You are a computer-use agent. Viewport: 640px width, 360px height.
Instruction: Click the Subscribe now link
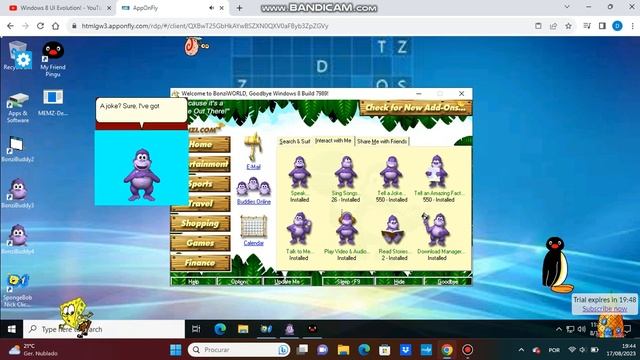(604, 309)
